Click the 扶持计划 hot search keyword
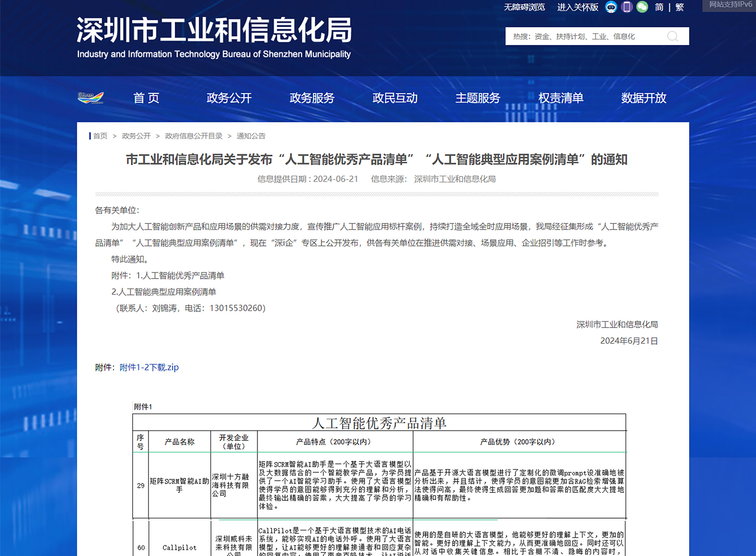 [569, 36]
